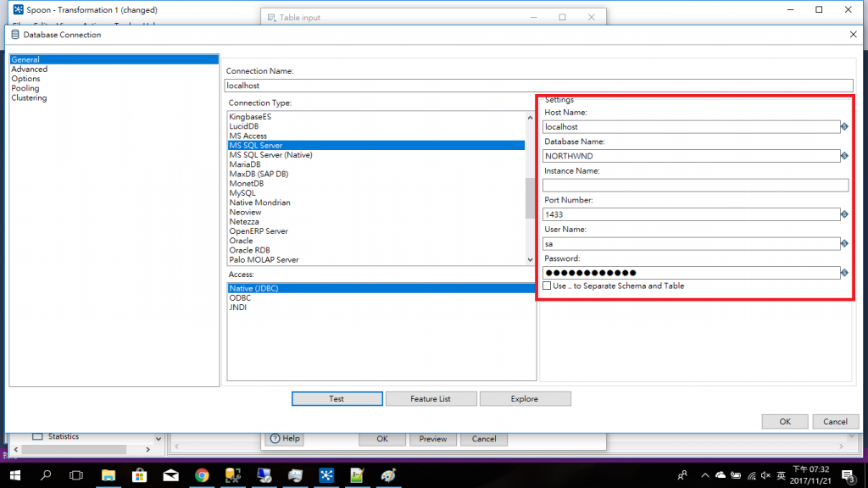
Task: Click the volume muted tray icon
Action: tap(765, 475)
